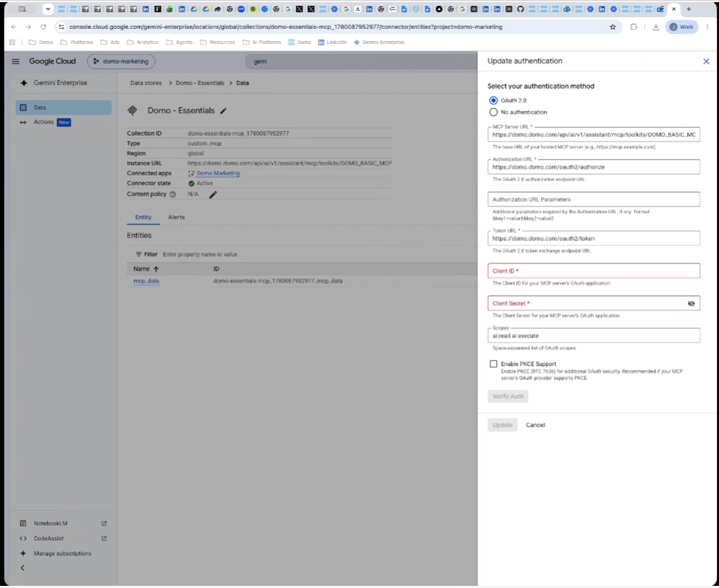Open the domo-marketing project picker
719x588 pixels.
pyautogui.click(x=121, y=61)
